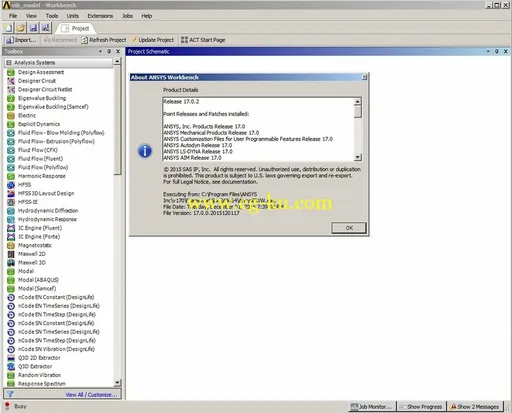Select the IC Engine (Fluent) icon

click(x=11, y=228)
